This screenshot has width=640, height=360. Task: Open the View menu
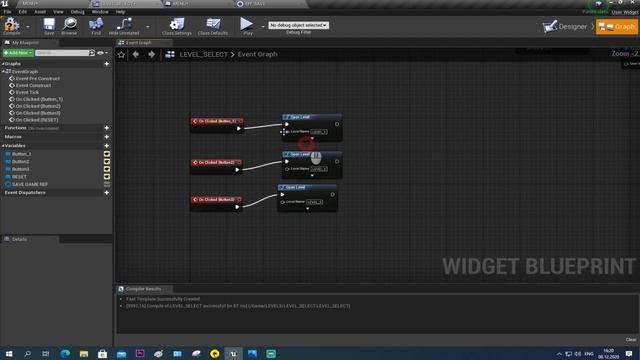coord(58,12)
